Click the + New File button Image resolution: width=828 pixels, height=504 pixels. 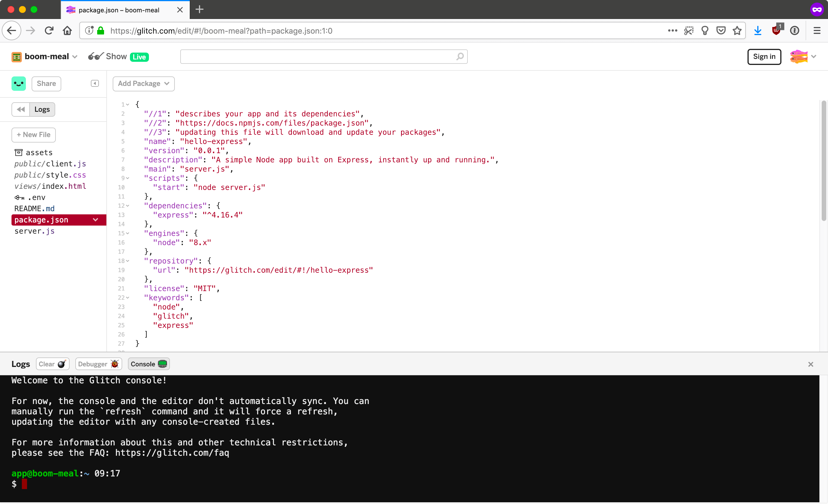[x=34, y=135]
